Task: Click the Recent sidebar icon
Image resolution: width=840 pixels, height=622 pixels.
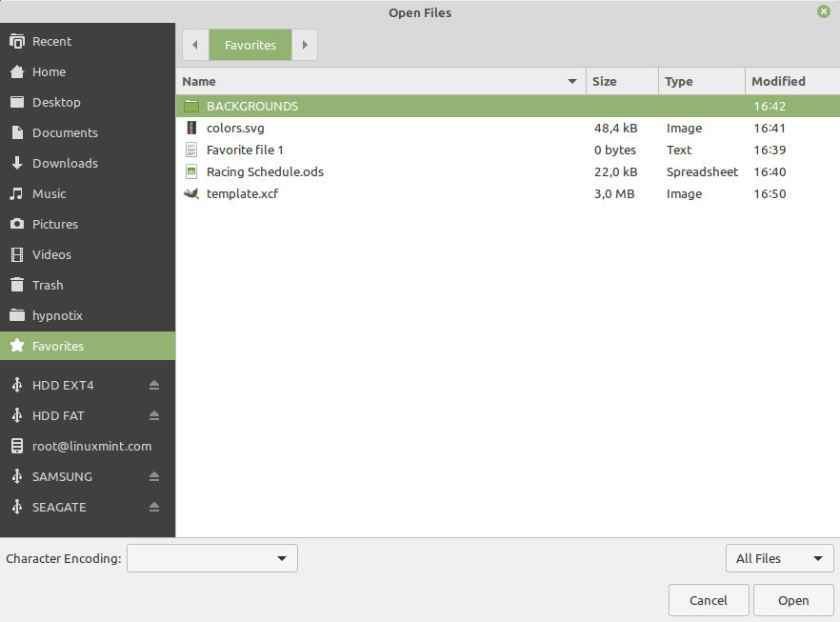Action: [17, 41]
